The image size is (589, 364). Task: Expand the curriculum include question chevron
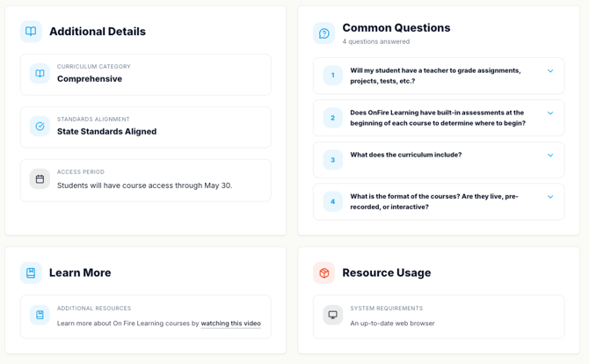tap(550, 156)
